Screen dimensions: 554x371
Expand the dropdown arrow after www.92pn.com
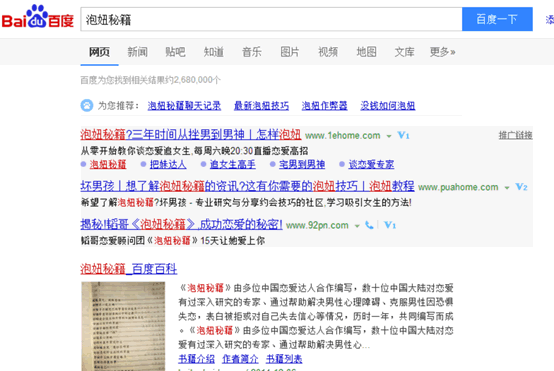[357, 226]
